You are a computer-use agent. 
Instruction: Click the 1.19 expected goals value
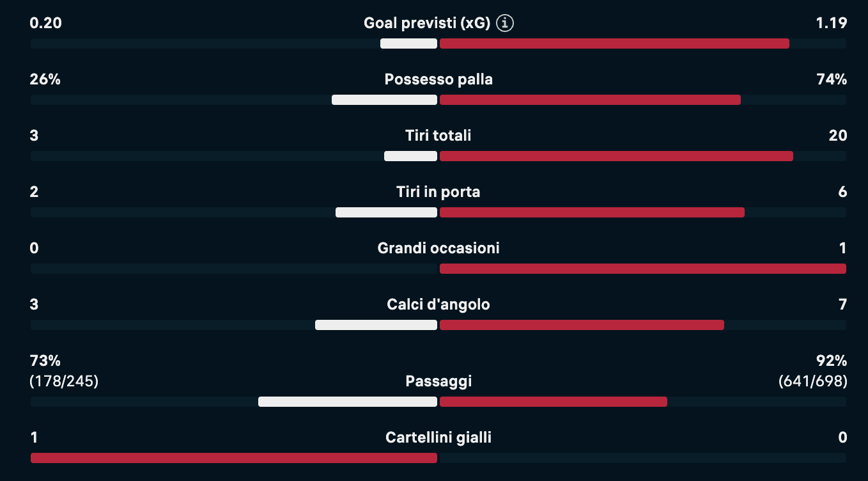coord(831,24)
